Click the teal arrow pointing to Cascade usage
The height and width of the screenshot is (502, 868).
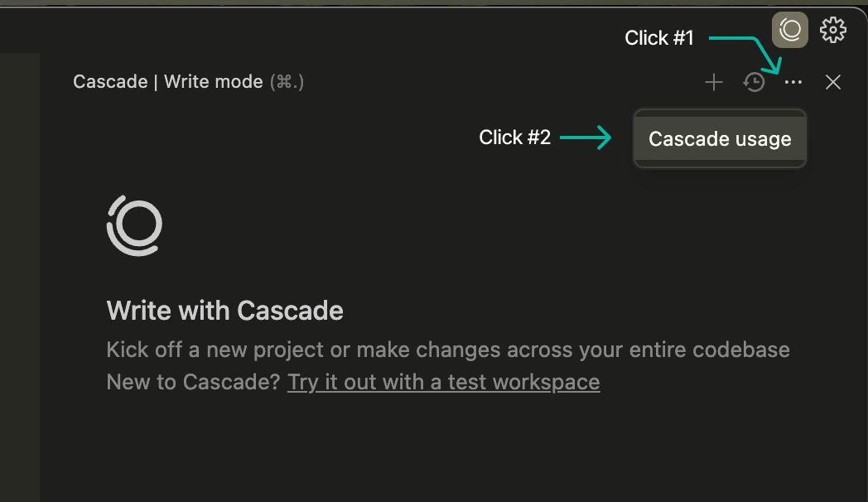(586, 138)
